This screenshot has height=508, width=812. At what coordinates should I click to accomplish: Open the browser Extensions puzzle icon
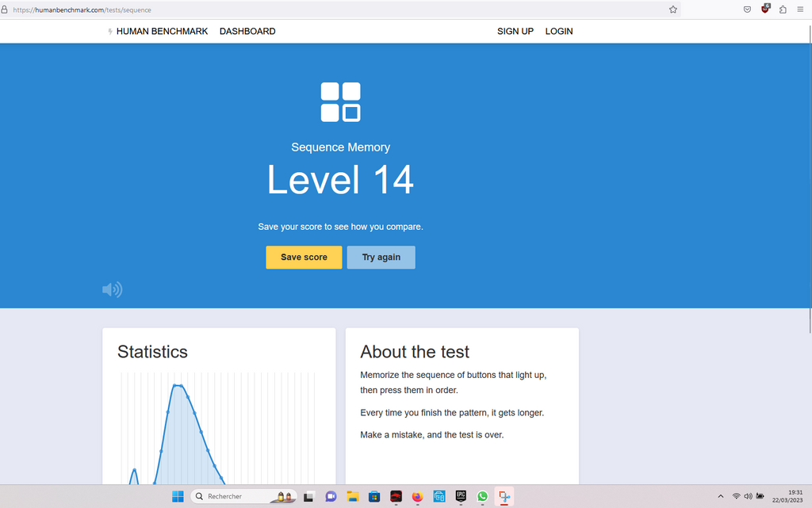pos(783,10)
